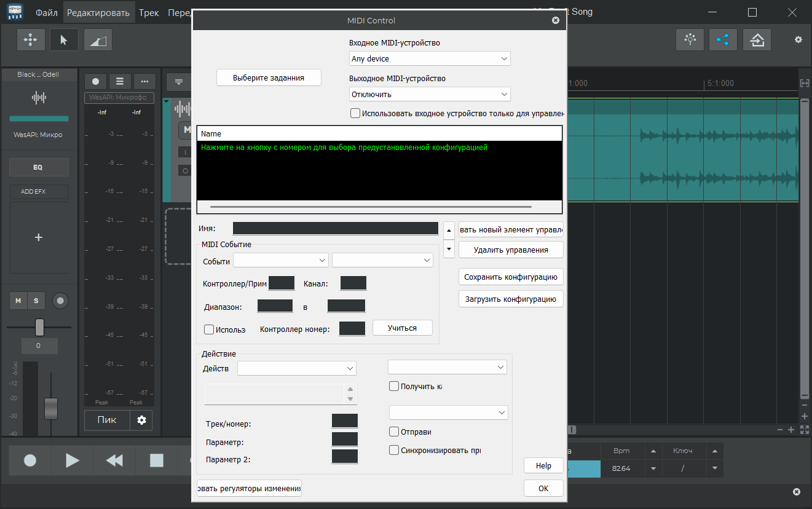Open settings with the top-right gear icon

[x=798, y=40]
